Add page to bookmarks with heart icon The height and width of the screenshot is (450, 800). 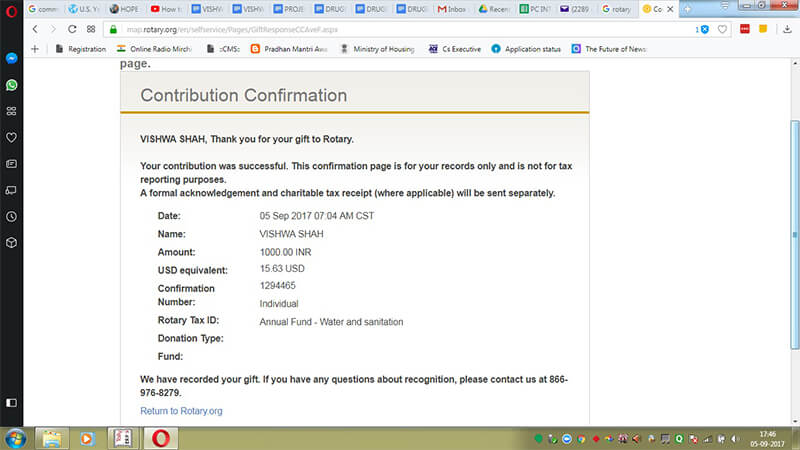[x=722, y=30]
